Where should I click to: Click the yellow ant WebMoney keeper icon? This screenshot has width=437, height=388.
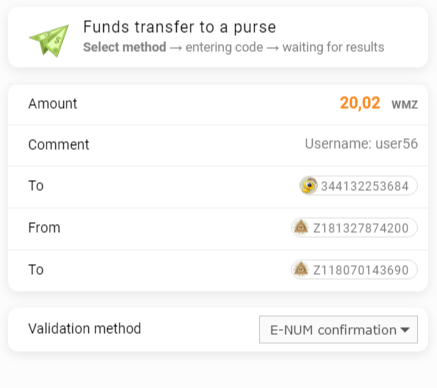click(x=309, y=185)
